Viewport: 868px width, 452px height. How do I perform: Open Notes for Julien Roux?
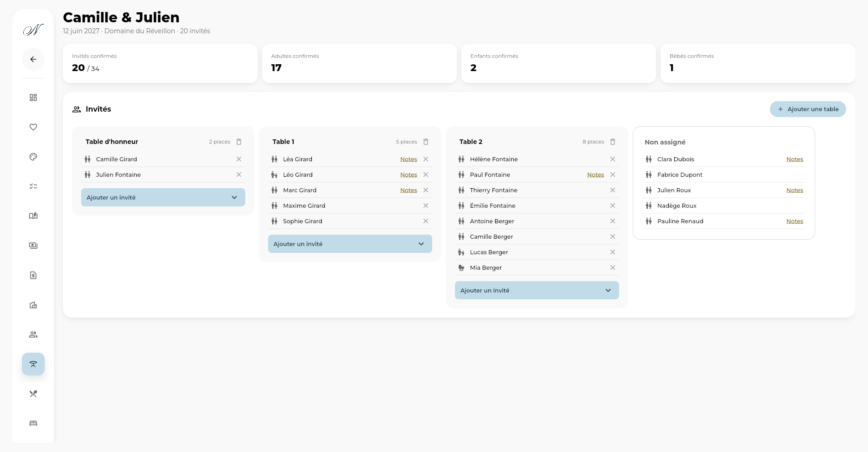[795, 190]
